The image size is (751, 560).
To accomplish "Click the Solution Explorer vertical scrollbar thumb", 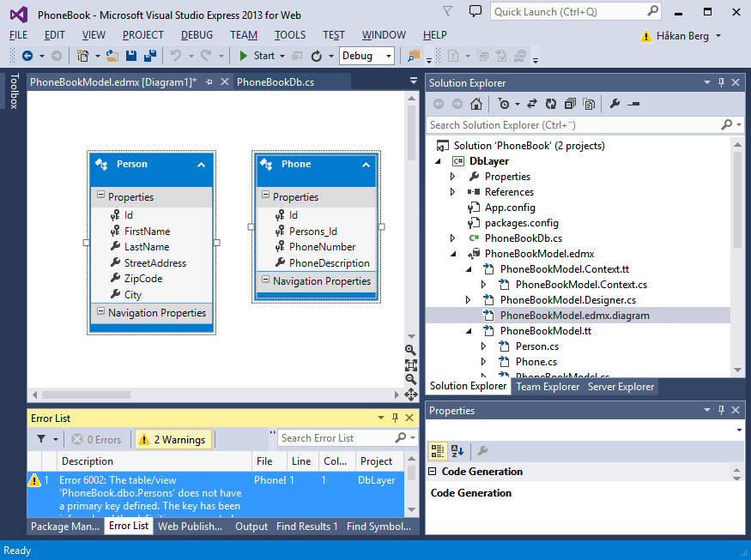I will point(737,199).
